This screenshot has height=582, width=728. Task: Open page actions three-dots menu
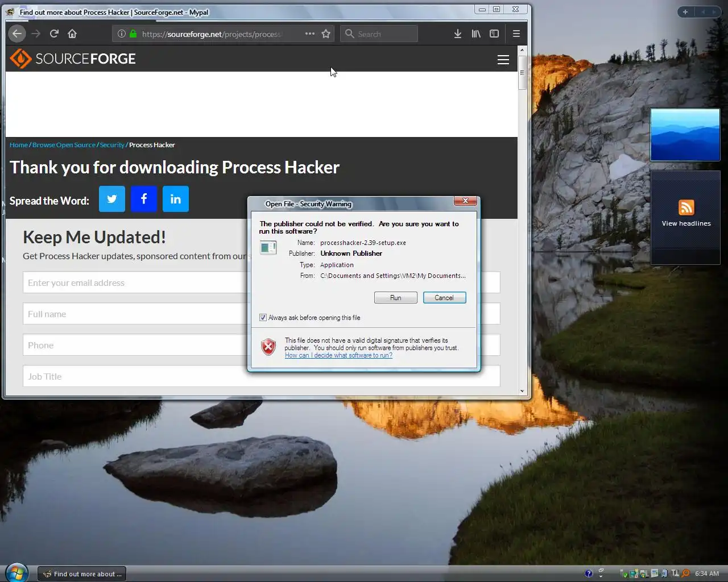tap(309, 34)
